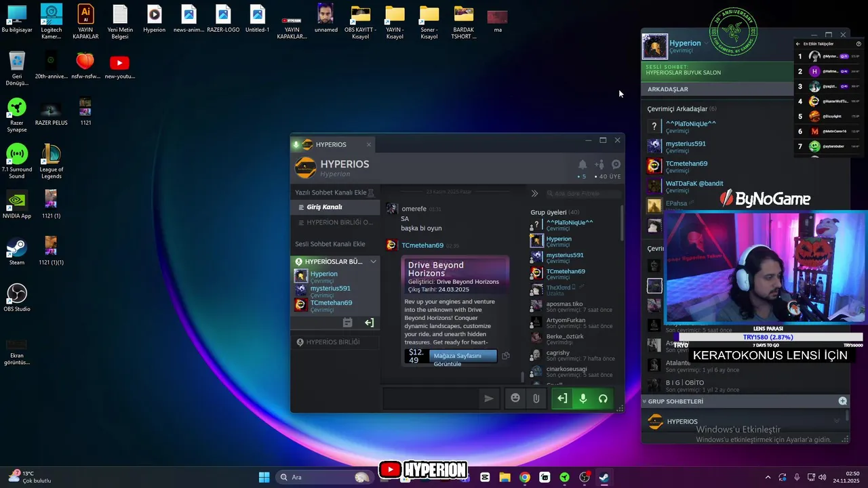This screenshot has width=868, height=488.
Task: Open CapCut from the taskbar
Action: click(485, 477)
